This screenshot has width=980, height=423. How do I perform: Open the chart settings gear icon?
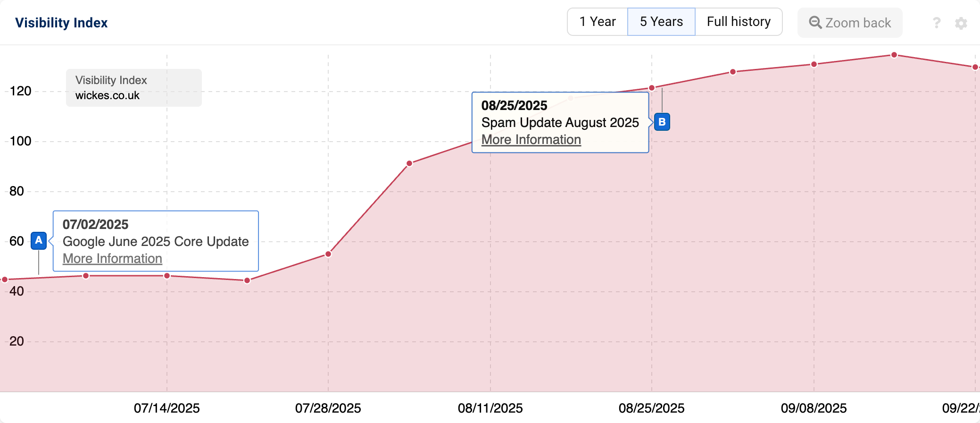[962, 22]
